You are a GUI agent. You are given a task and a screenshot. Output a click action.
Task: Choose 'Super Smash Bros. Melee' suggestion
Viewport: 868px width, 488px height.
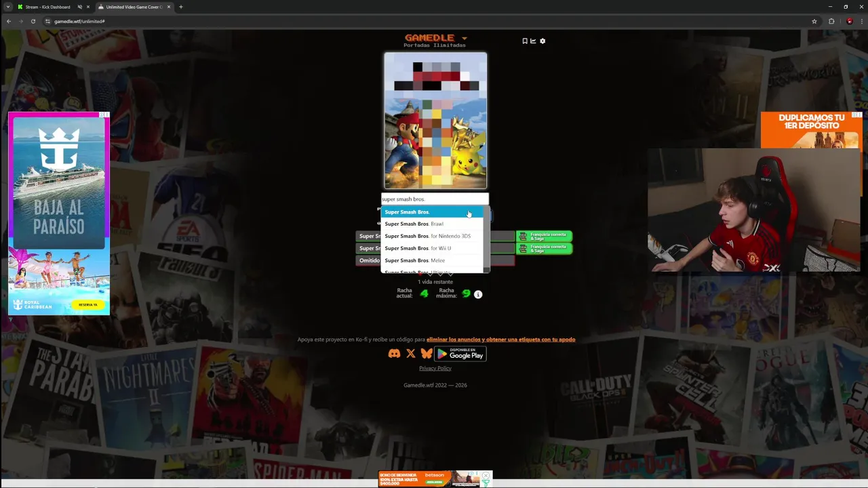432,260
